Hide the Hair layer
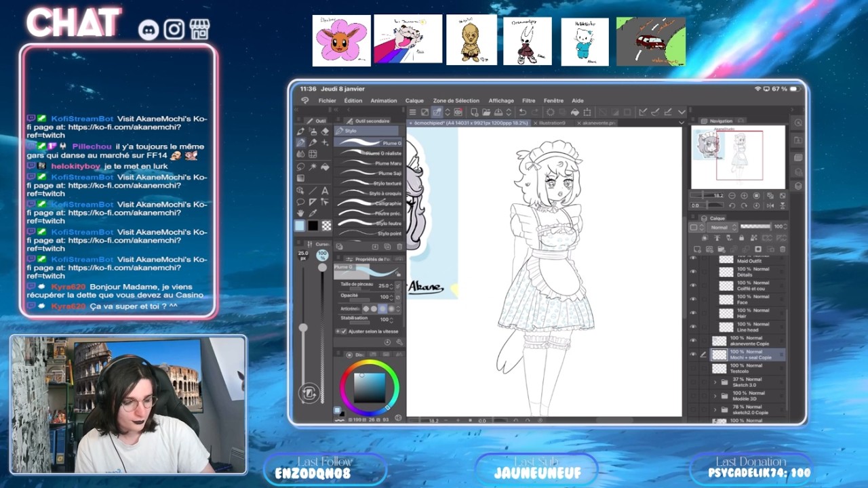This screenshot has height=488, width=868. pos(693,313)
